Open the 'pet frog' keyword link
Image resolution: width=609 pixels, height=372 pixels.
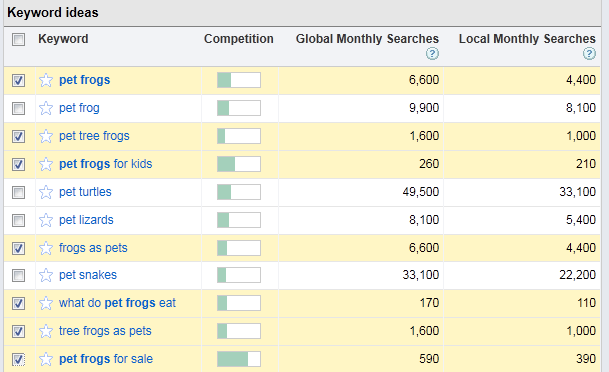tap(79, 108)
